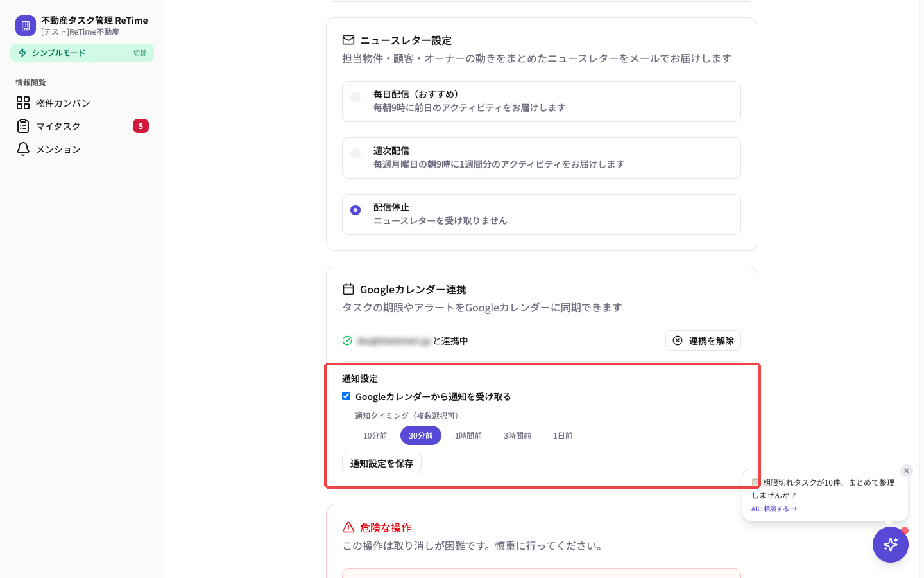Open メンション in the sidebar

(x=82, y=149)
